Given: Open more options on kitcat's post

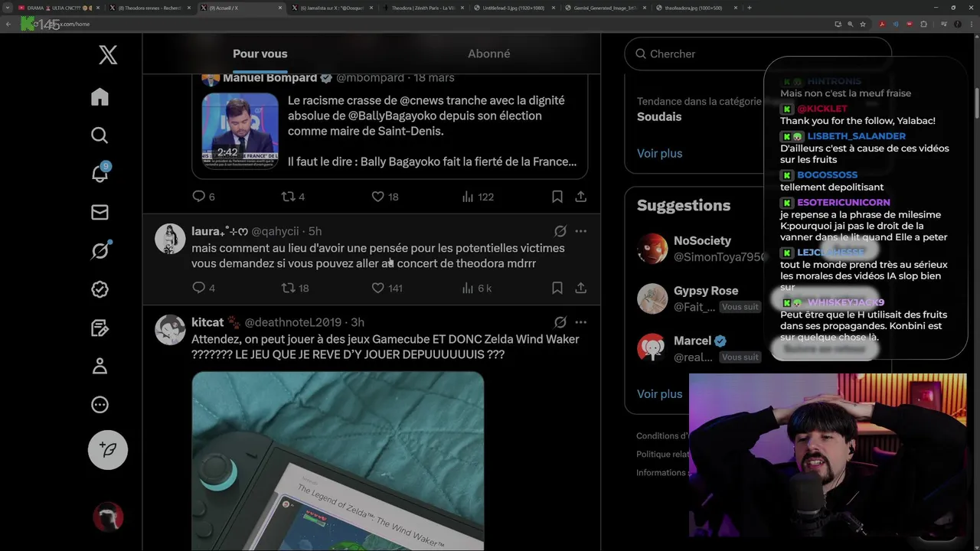Looking at the screenshot, I should point(581,322).
